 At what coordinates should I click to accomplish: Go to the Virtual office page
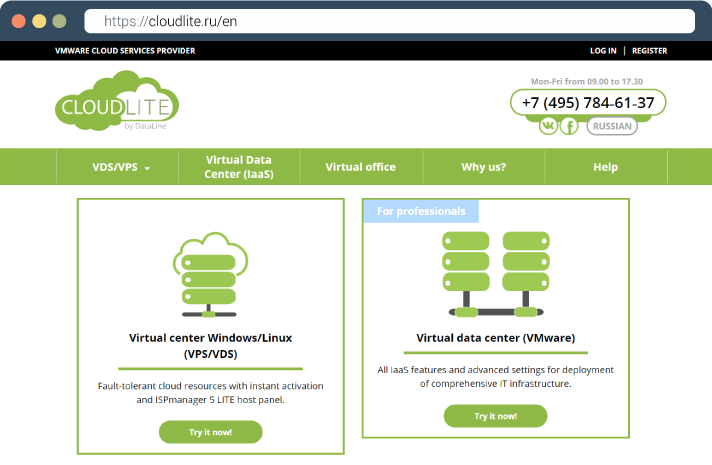pos(361,167)
